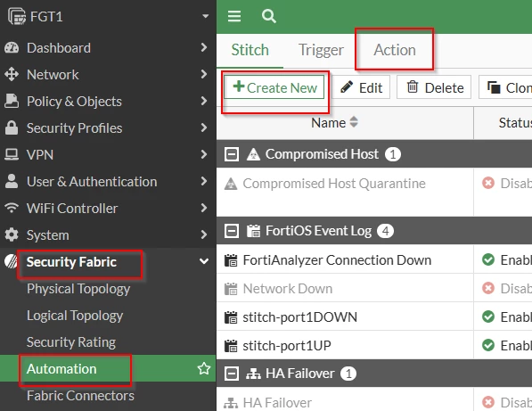
Task: Click the WiFi Controller signal icon
Action: pos(12,208)
